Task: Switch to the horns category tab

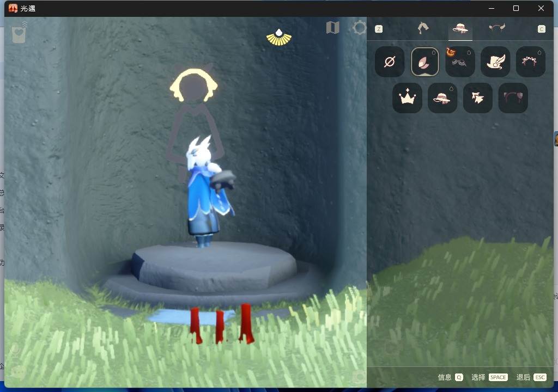Action: 497,28
